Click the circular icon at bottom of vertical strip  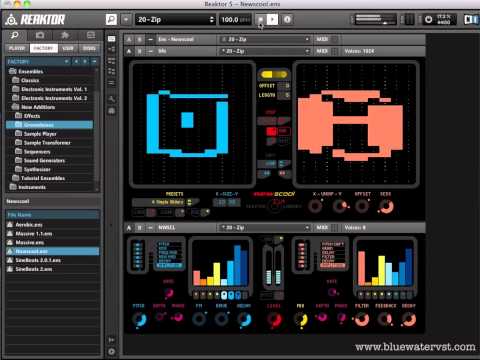point(111,351)
